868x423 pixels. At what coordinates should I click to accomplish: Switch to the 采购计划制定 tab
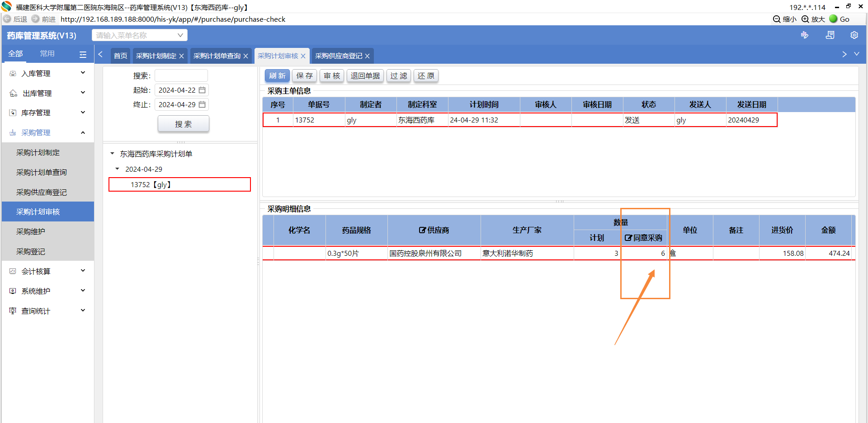point(156,56)
